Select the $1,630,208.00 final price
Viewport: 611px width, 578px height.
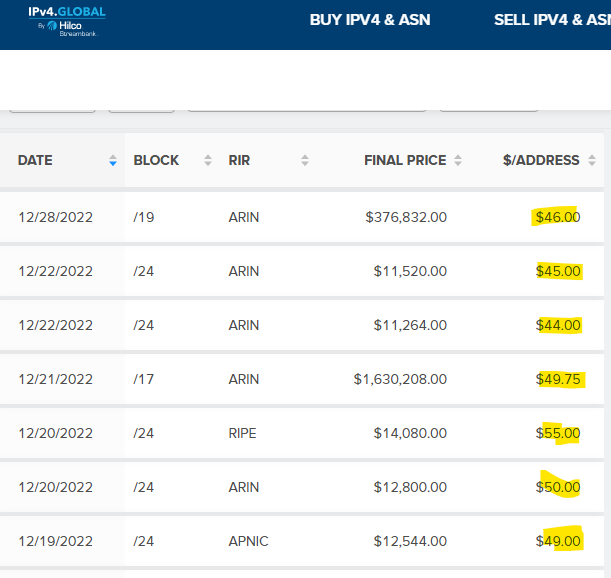tap(400, 379)
